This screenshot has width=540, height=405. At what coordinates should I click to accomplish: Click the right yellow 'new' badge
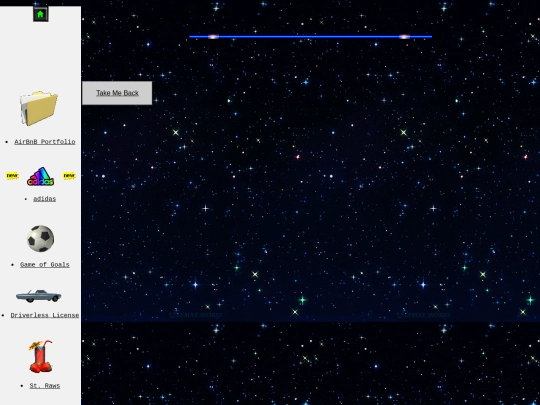click(69, 176)
